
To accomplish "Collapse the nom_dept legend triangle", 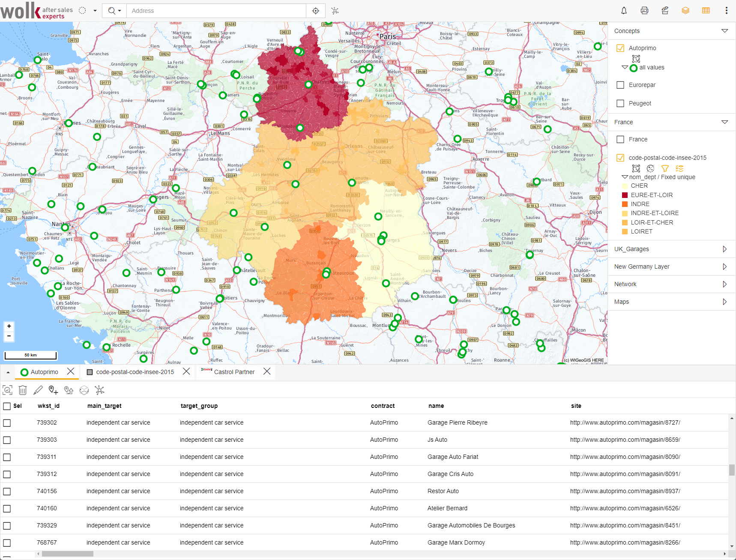I will (625, 177).
